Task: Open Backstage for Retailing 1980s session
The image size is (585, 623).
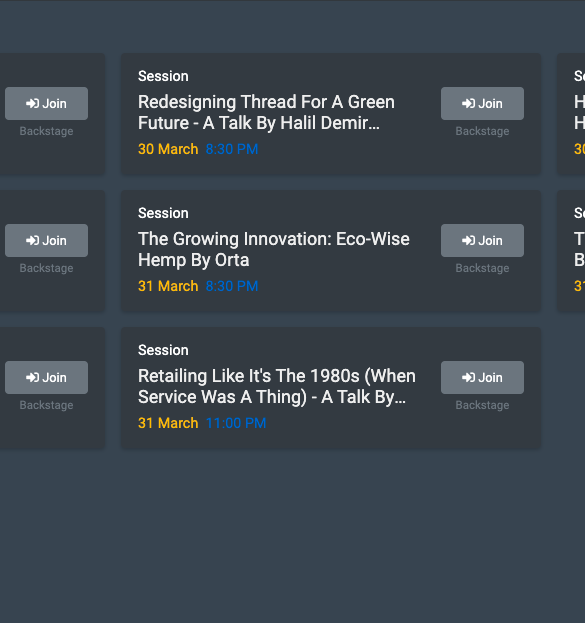Action: 482,405
